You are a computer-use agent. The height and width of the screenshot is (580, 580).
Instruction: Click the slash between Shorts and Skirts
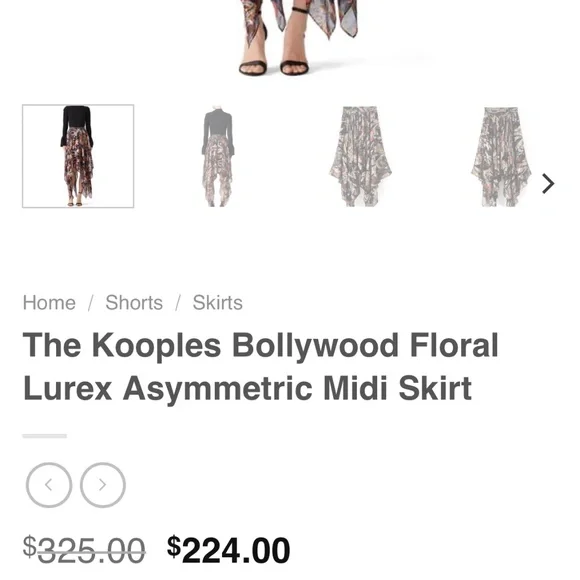tap(178, 303)
